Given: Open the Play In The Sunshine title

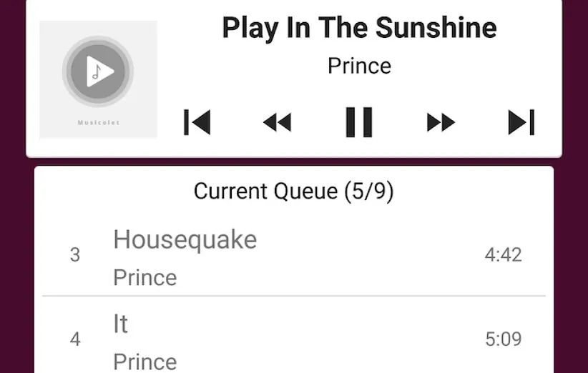Looking at the screenshot, I should click(359, 29).
